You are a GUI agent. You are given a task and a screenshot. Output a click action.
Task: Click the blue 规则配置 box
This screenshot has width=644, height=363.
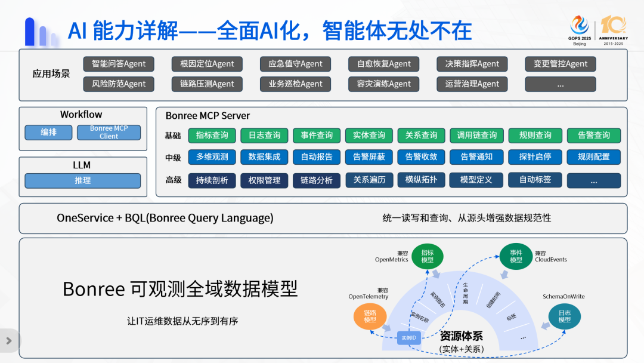pyautogui.click(x=593, y=156)
